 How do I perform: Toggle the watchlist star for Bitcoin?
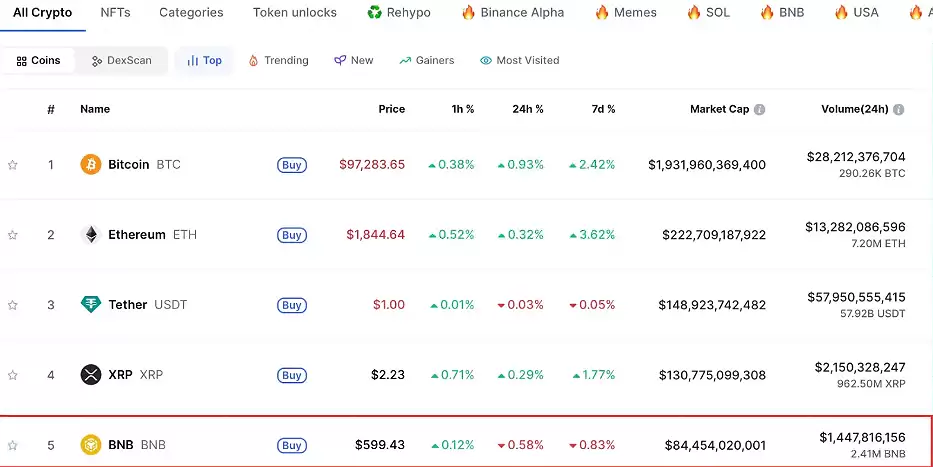point(13,165)
